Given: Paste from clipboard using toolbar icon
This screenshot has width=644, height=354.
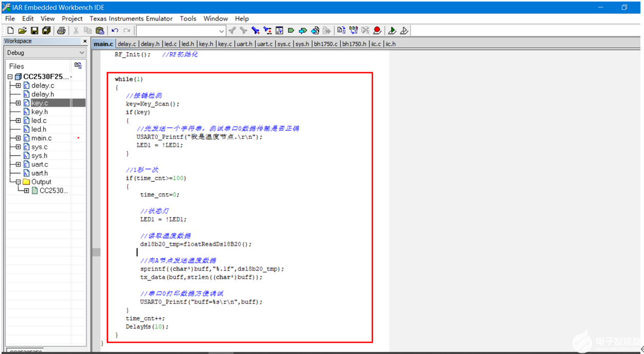Looking at the screenshot, I should (x=100, y=30).
